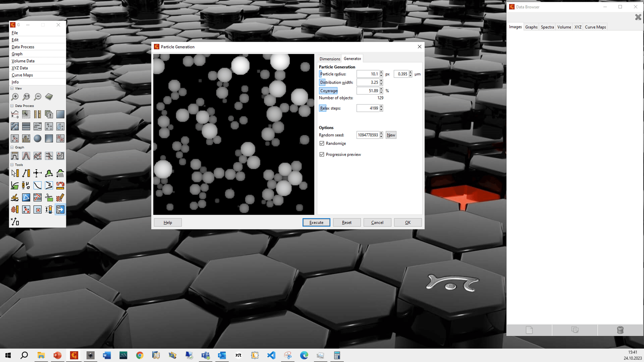Collapse the Graph section

[12, 147]
